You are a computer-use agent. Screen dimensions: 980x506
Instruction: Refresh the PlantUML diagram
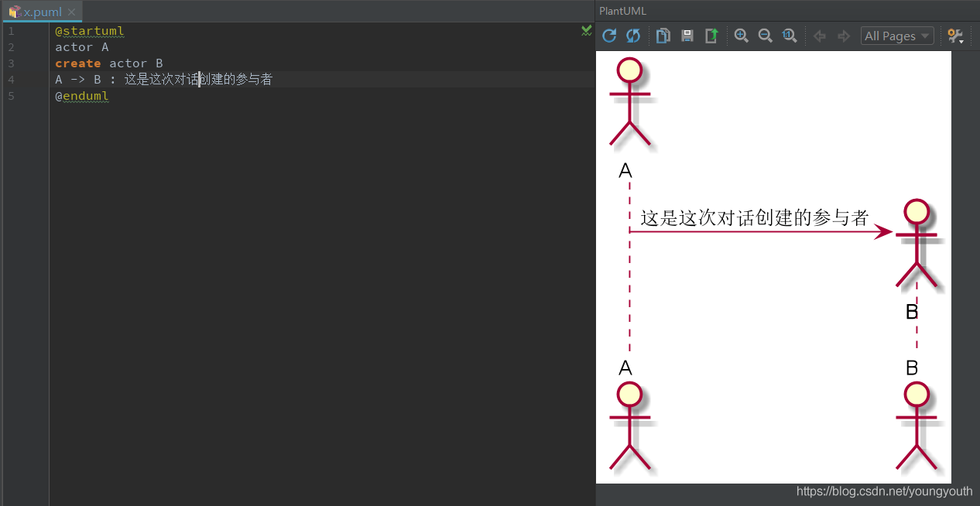coord(609,36)
